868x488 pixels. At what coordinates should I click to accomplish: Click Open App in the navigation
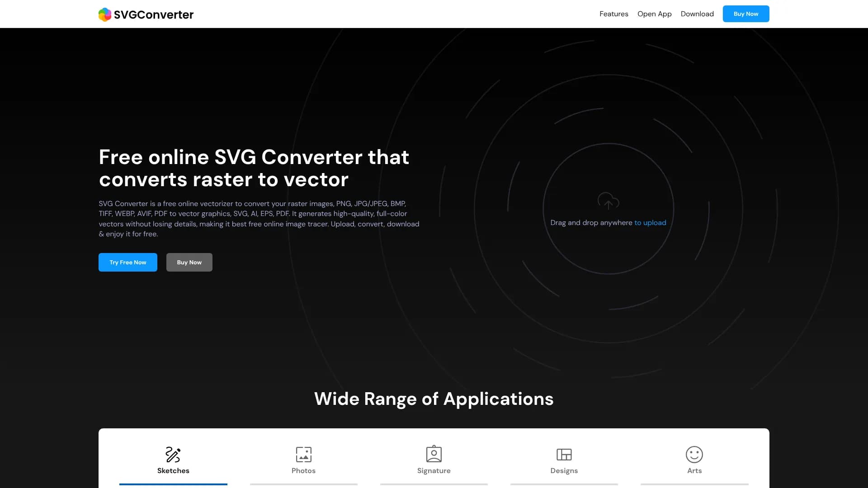point(654,14)
